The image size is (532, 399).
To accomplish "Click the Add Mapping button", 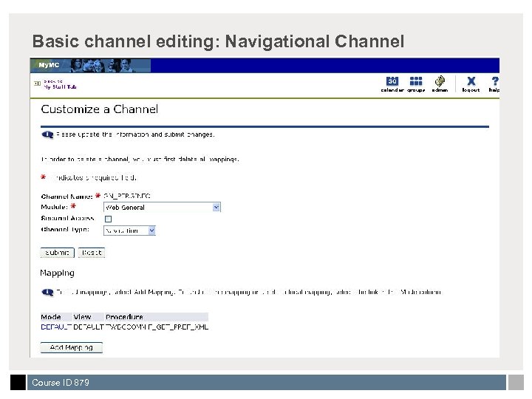I will (71, 347).
